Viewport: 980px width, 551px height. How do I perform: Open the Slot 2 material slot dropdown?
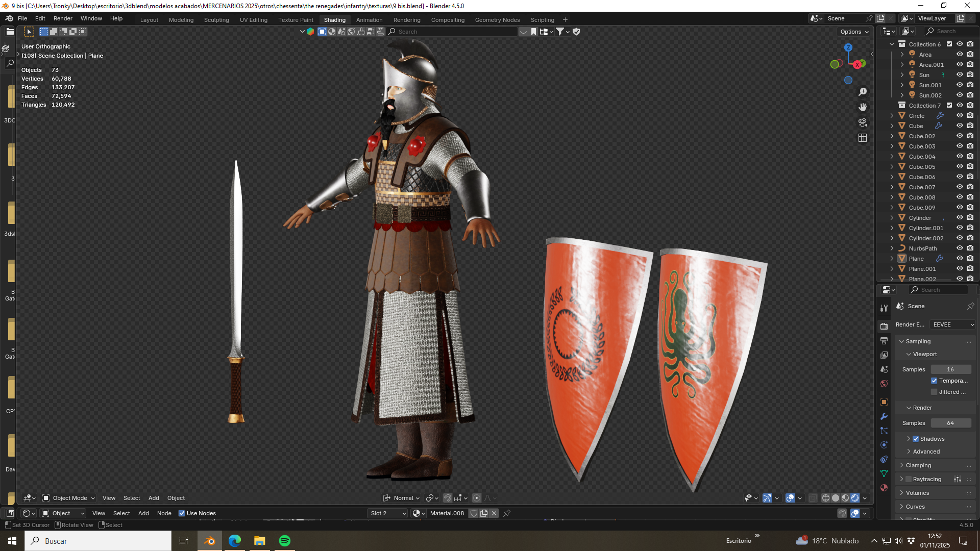click(387, 513)
